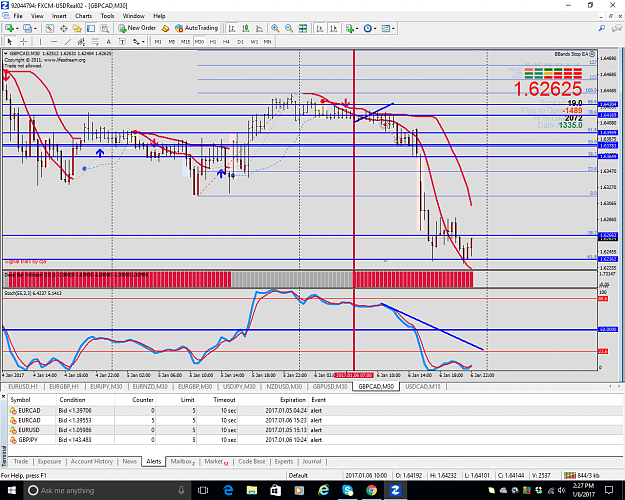Viewport: 625px width, 500px height.
Task: Toggle the Navigator panel star-folder icon
Action: [x=77, y=28]
